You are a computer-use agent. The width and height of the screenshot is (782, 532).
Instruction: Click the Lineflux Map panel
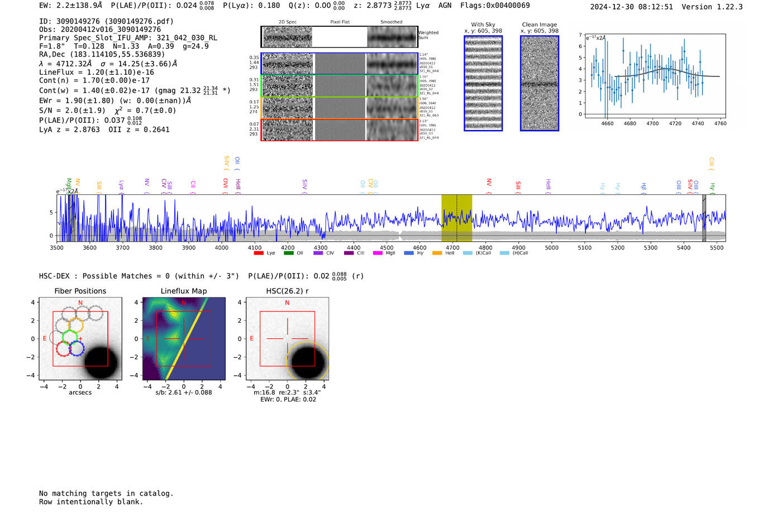click(184, 339)
